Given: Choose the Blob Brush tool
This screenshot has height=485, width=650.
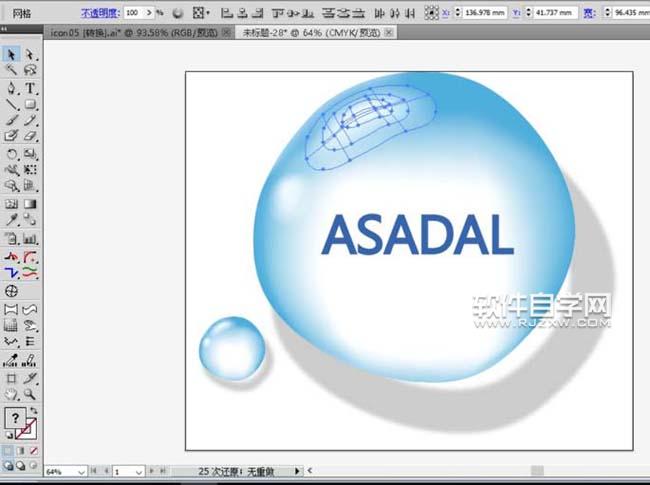Looking at the screenshot, I should tap(11, 136).
